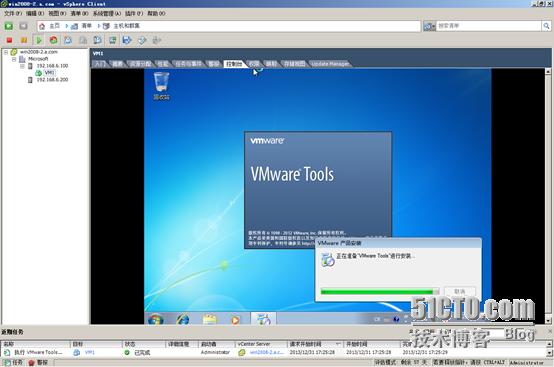Click the VMware installer taskbar button in guest
The height and width of the screenshot is (367, 554).
click(263, 319)
